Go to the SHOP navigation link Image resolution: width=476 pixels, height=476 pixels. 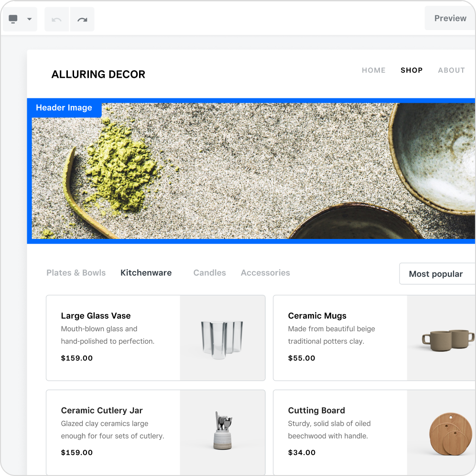pos(411,70)
